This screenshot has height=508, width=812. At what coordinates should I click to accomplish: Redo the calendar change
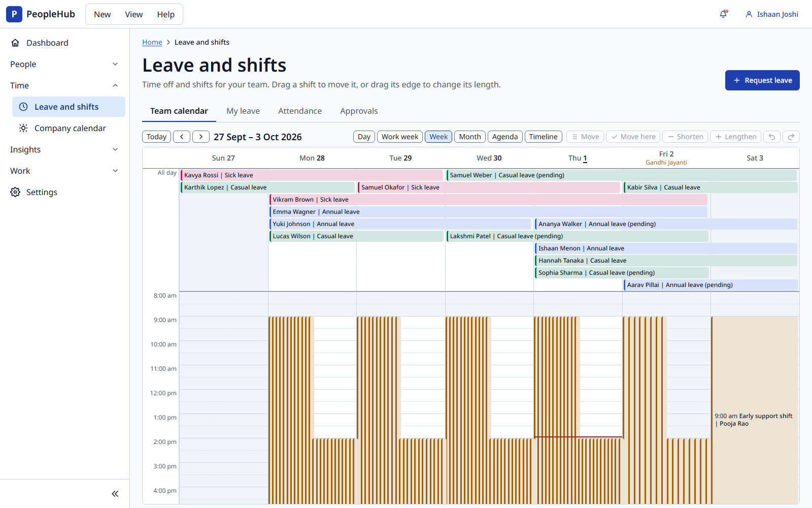791,137
